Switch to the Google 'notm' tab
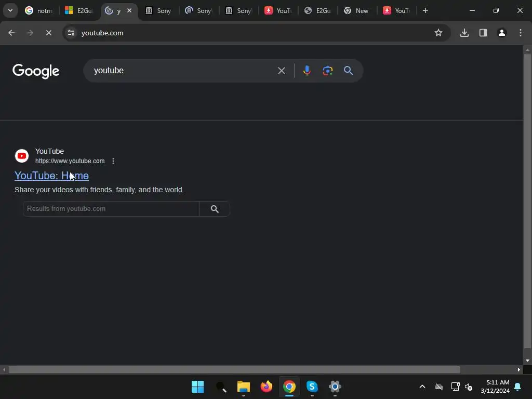The image size is (532, 399). point(38,10)
